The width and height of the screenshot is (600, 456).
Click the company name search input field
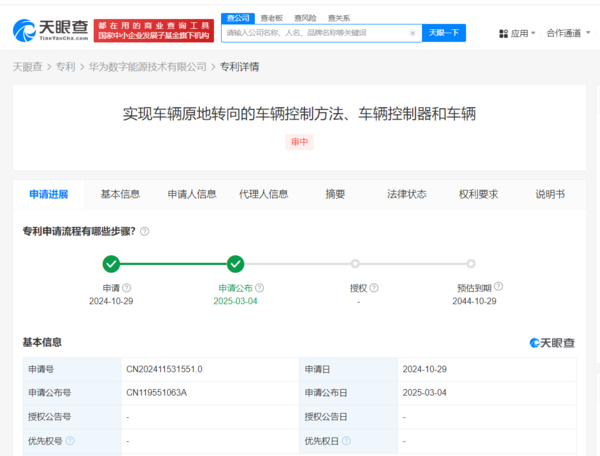pyautogui.click(x=315, y=33)
